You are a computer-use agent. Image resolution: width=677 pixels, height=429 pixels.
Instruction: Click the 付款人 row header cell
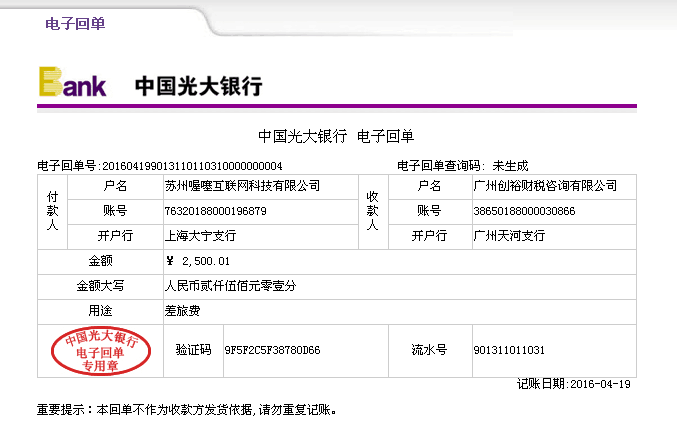(53, 211)
